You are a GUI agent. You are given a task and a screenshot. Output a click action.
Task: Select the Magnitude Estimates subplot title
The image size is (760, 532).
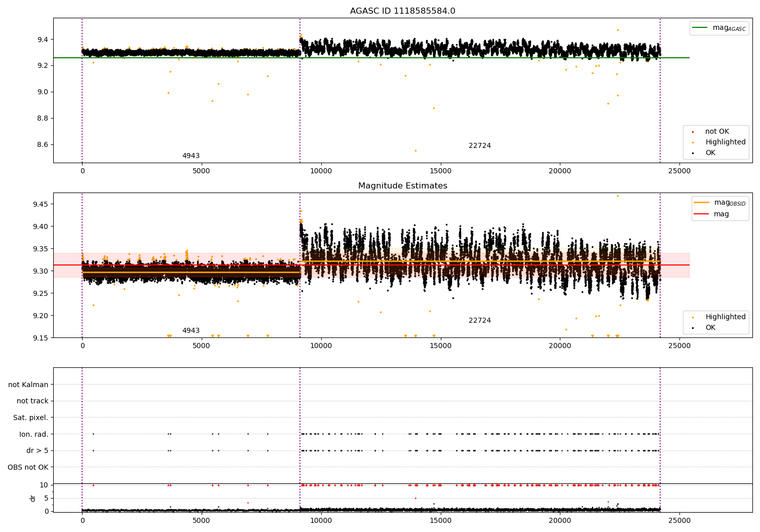pos(402,186)
